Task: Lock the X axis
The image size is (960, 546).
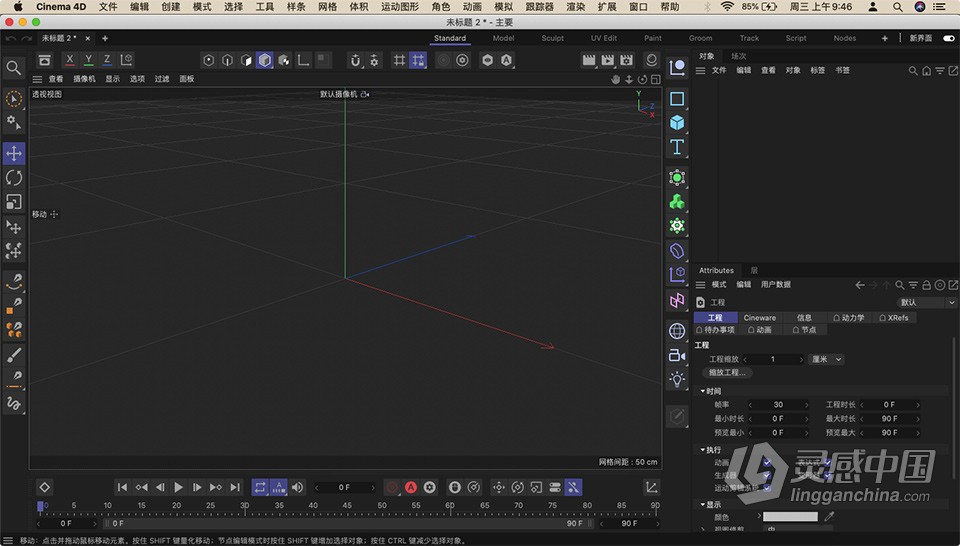Action: [70, 60]
